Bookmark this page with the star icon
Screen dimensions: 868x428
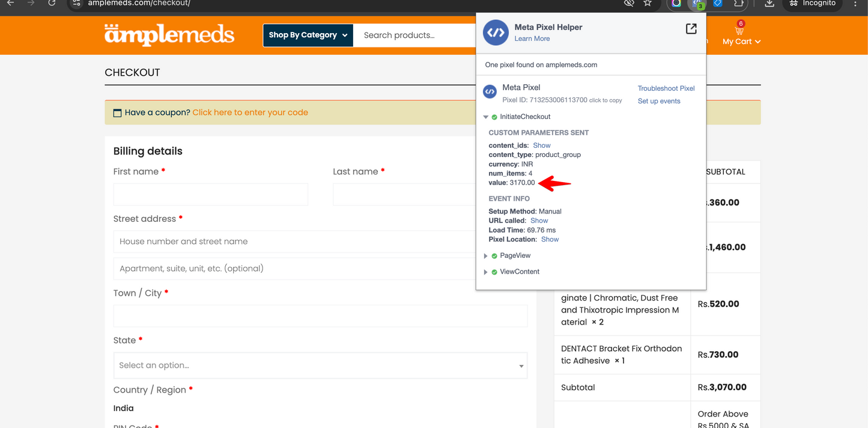648,4
